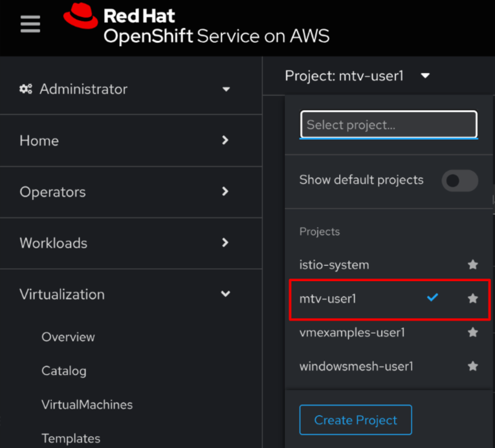Choose the windowsmesh-user1 project

pyautogui.click(x=357, y=367)
